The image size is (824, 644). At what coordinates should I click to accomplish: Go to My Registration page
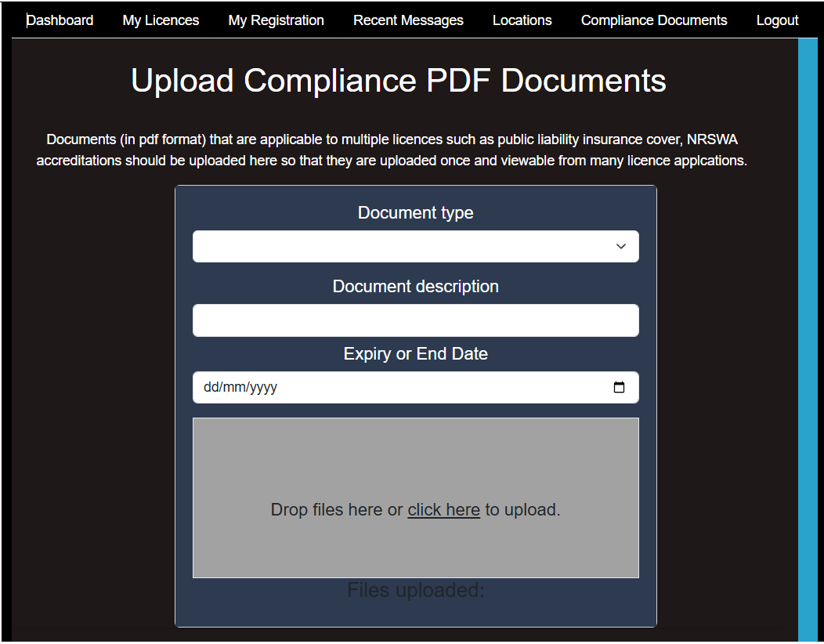[x=276, y=20]
